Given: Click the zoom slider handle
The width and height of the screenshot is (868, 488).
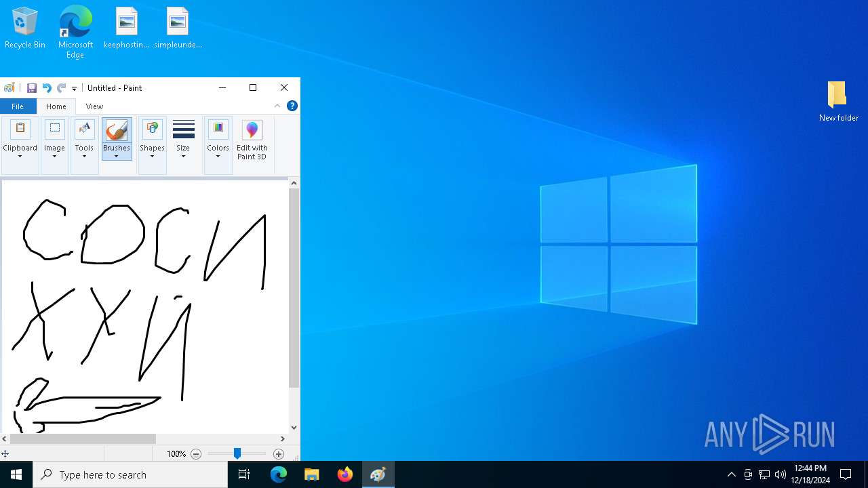Looking at the screenshot, I should click(237, 453).
